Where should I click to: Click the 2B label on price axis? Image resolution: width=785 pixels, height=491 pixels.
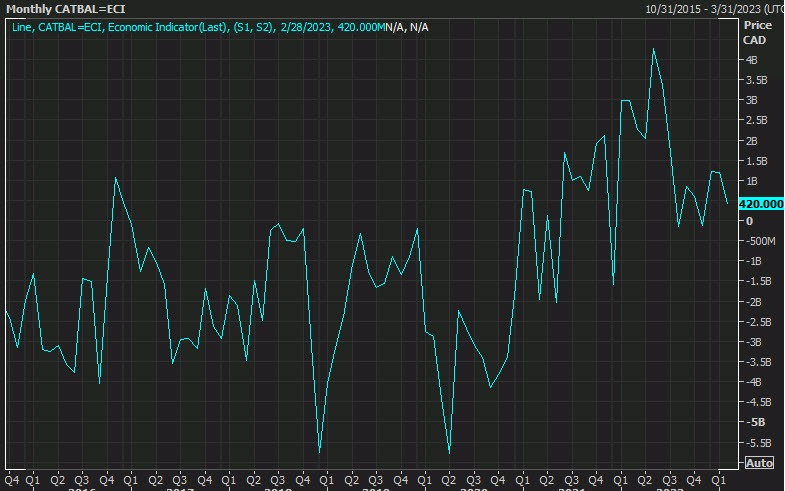[x=751, y=141]
